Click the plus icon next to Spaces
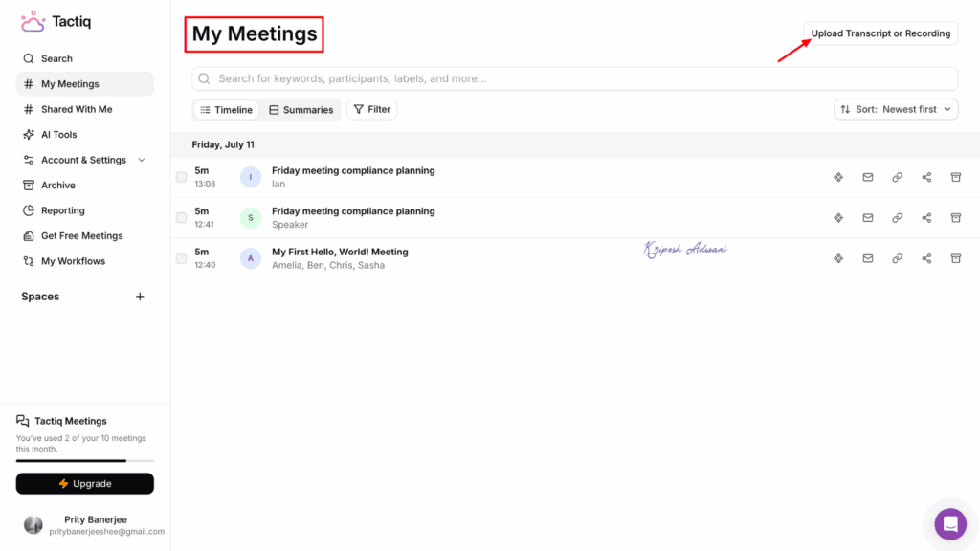980x551 pixels. click(140, 297)
